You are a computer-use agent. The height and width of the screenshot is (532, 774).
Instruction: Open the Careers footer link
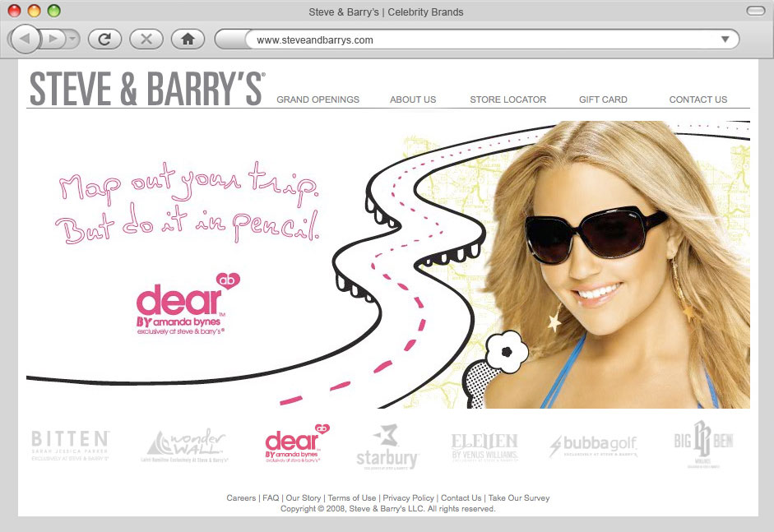coord(241,498)
